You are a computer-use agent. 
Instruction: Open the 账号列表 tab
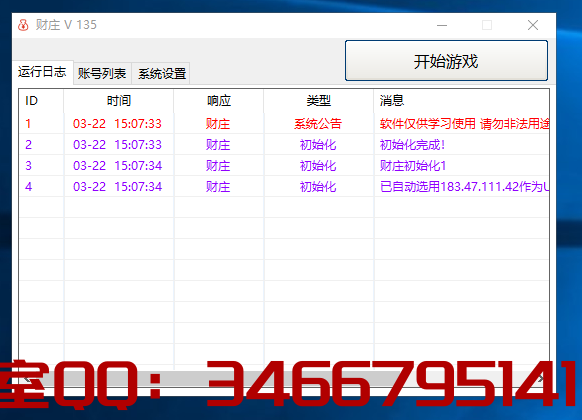click(102, 73)
